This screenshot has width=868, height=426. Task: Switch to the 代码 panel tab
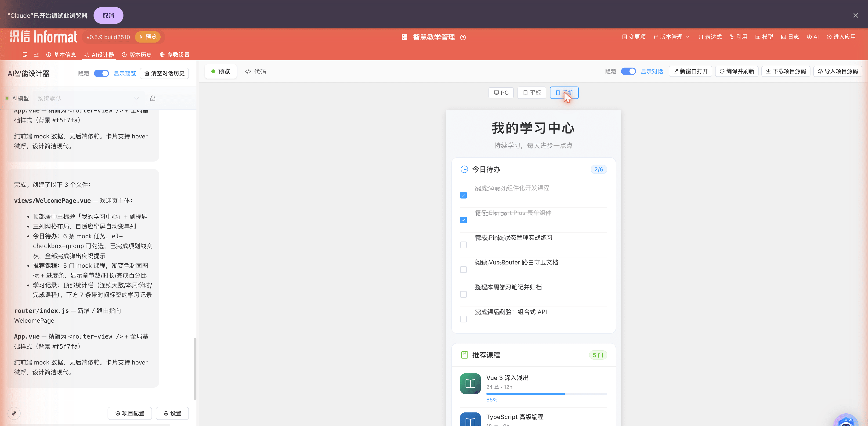click(x=255, y=72)
